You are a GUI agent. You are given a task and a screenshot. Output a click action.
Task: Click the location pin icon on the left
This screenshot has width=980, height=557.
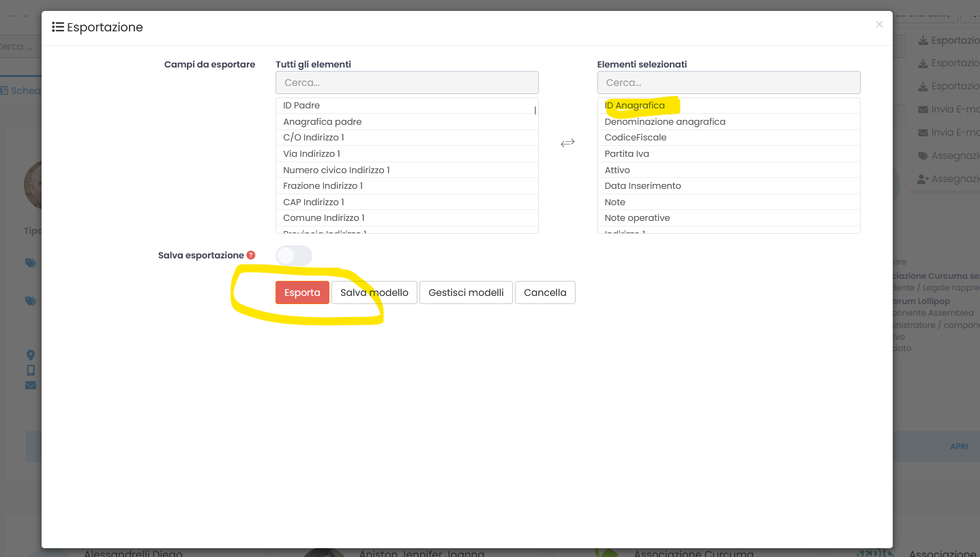coord(31,355)
